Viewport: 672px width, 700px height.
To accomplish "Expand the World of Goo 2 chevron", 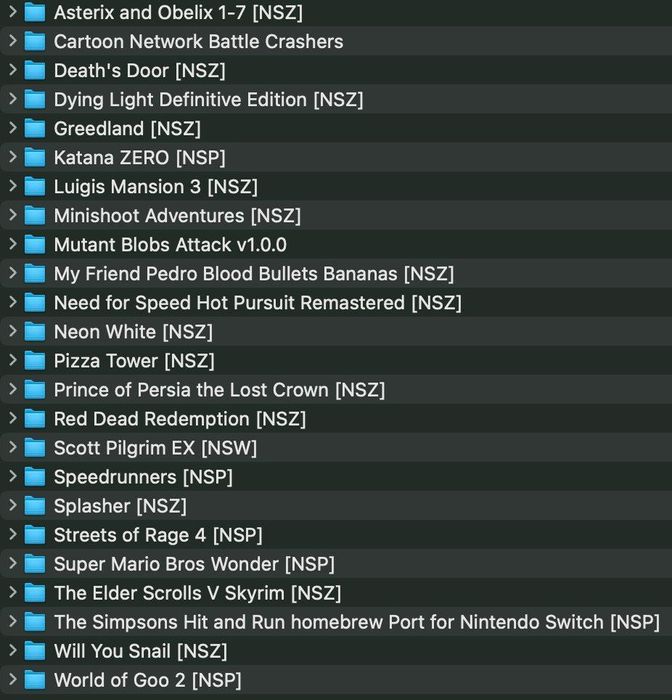I will click(13, 679).
